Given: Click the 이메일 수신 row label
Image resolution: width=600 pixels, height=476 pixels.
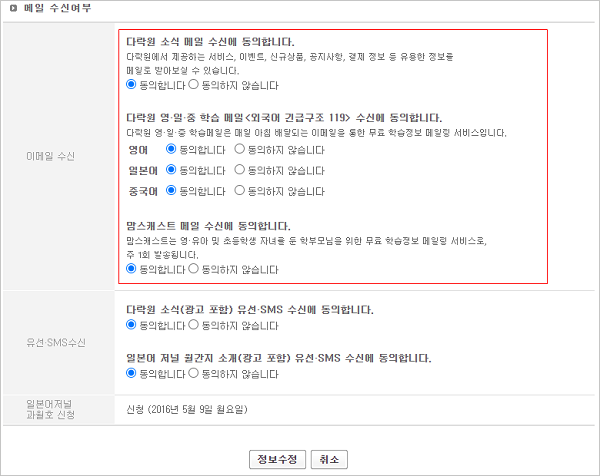Looking at the screenshot, I should (58, 157).
